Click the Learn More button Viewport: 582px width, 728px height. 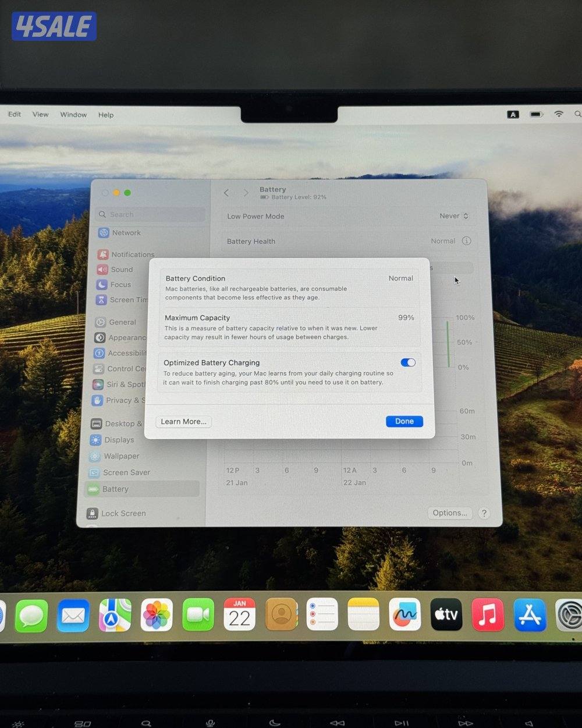point(183,422)
